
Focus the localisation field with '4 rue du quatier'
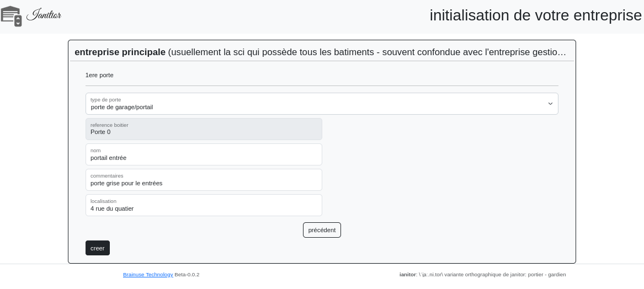click(x=204, y=205)
